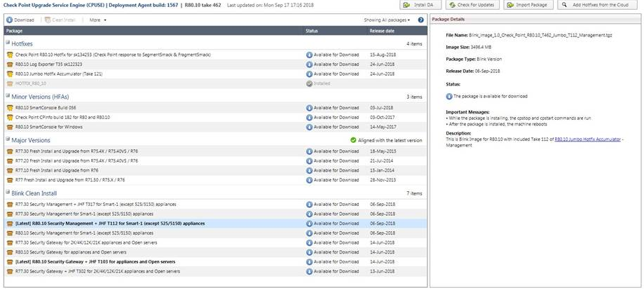The image size is (644, 290).
Task: Select R77.10 Fresh Install and Upgrade from R76
Action: click(x=215, y=170)
